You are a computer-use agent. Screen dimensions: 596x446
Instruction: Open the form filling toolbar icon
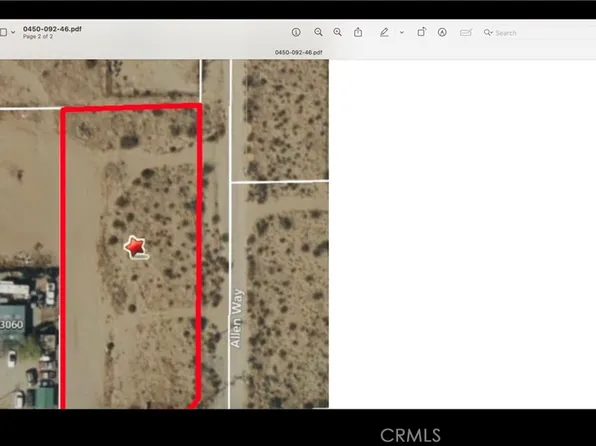click(466, 33)
